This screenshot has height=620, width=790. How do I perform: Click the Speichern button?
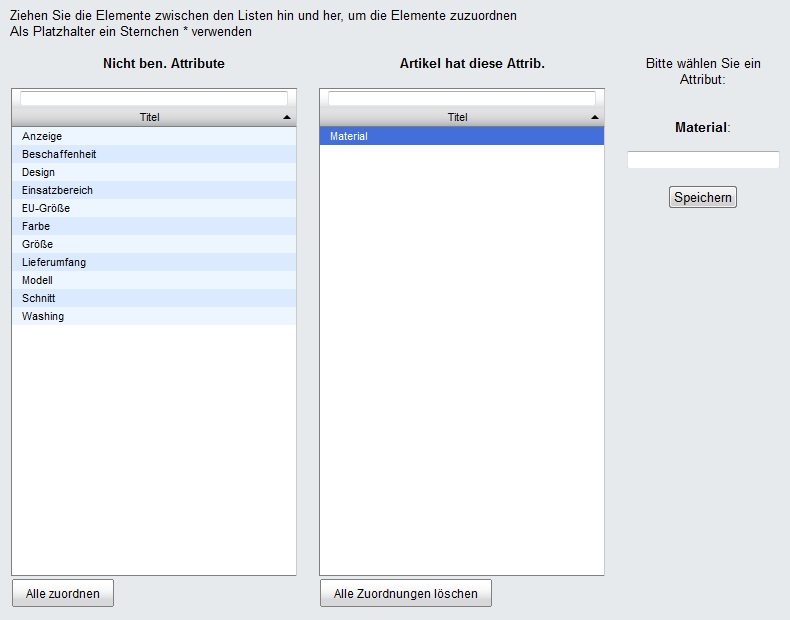point(703,197)
